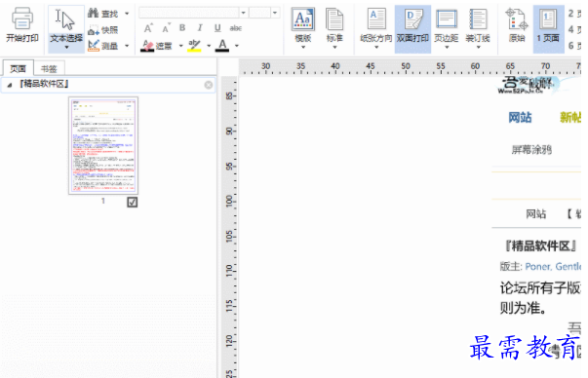
Task: Open the font size combo box
Action: coord(264,13)
